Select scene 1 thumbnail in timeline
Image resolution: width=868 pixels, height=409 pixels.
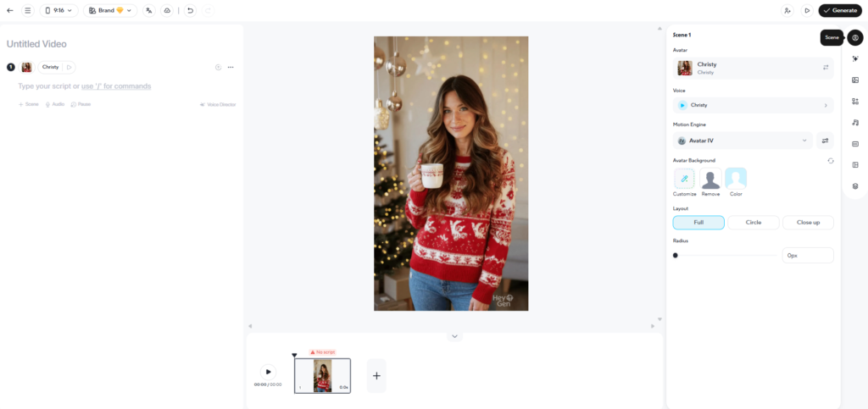coord(323,376)
